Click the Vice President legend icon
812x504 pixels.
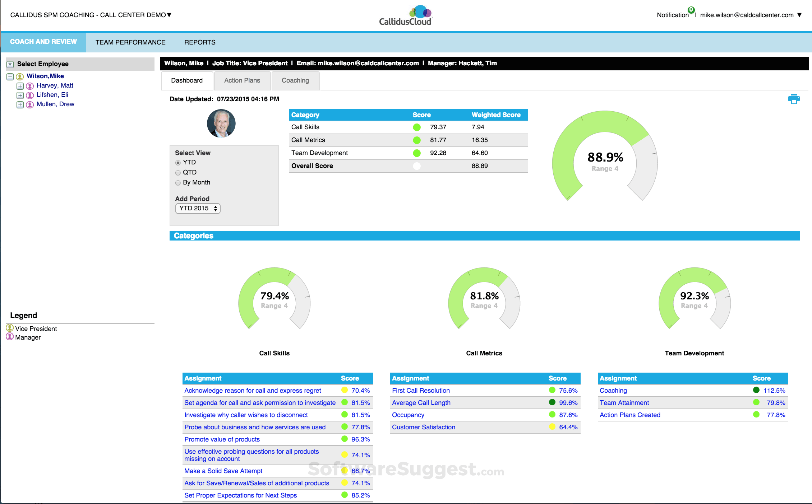pos(9,328)
